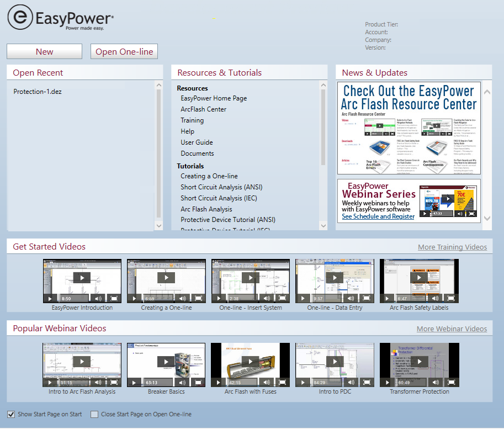Go fullscreen on Arc Flash Safety Labels video
The height and width of the screenshot is (429, 504).
(451, 299)
